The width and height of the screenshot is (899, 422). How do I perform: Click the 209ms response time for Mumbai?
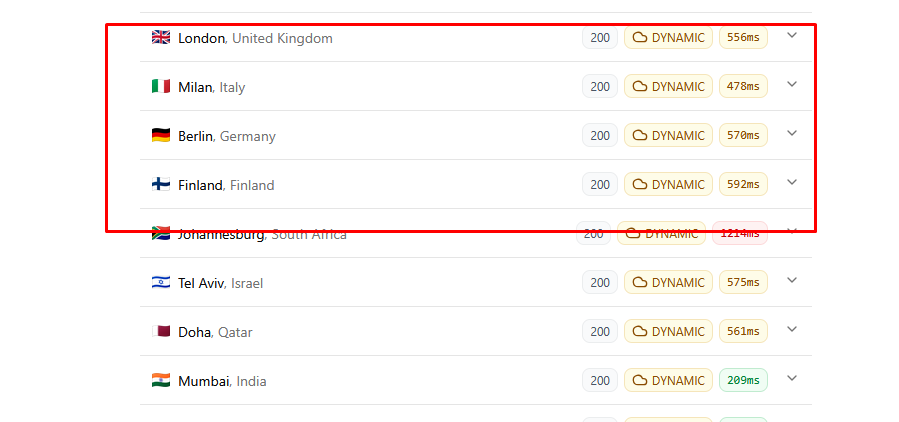point(743,380)
